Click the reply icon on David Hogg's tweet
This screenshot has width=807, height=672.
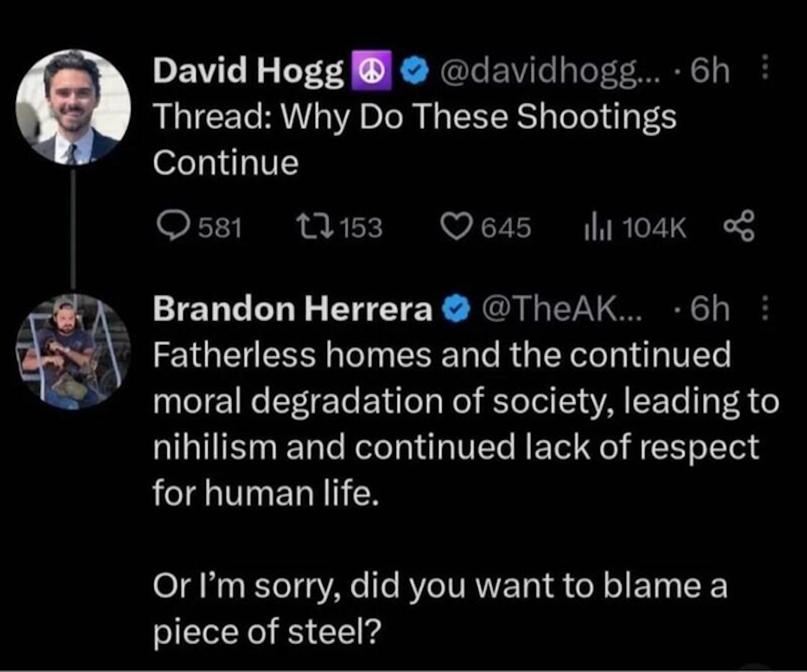pos(173,227)
